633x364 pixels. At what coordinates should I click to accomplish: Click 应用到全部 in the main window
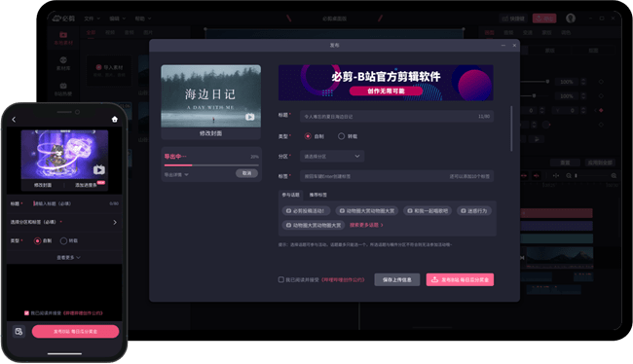point(600,163)
